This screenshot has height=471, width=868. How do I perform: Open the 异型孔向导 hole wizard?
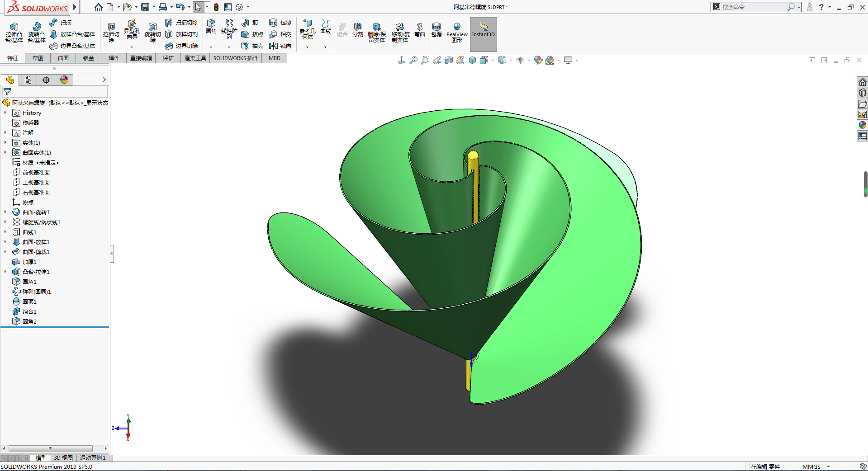pyautogui.click(x=132, y=30)
